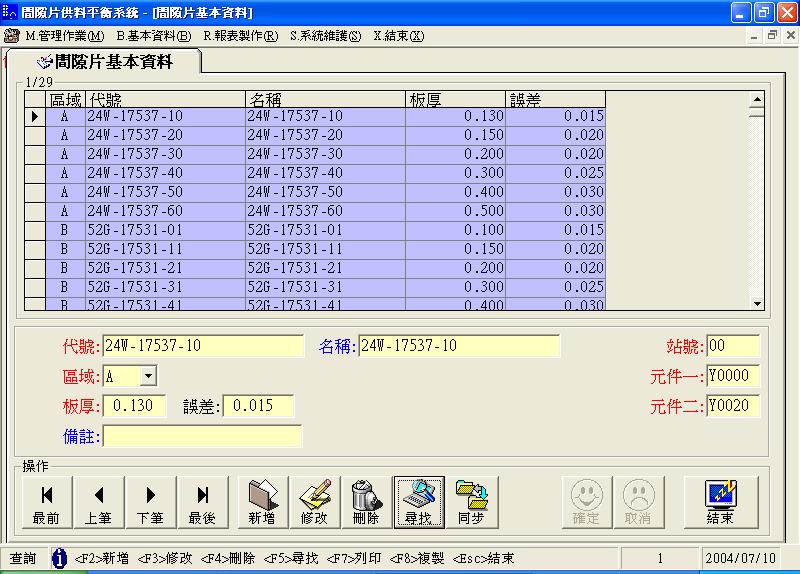Screen dimensions: 800x574
Task: Synchronize data with 同步 folder icon
Action: tap(472, 502)
